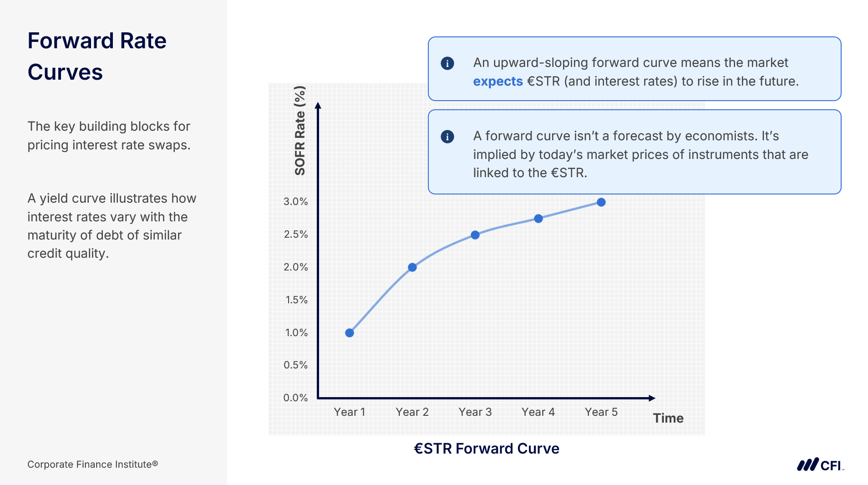Click the Year 3 data point on the curve
868x485 pixels.
pyautogui.click(x=475, y=235)
